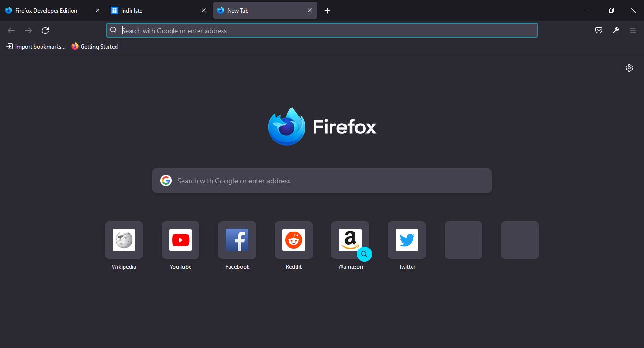644x348 pixels.
Task: Restore down the Firefox window
Action: pos(611,10)
